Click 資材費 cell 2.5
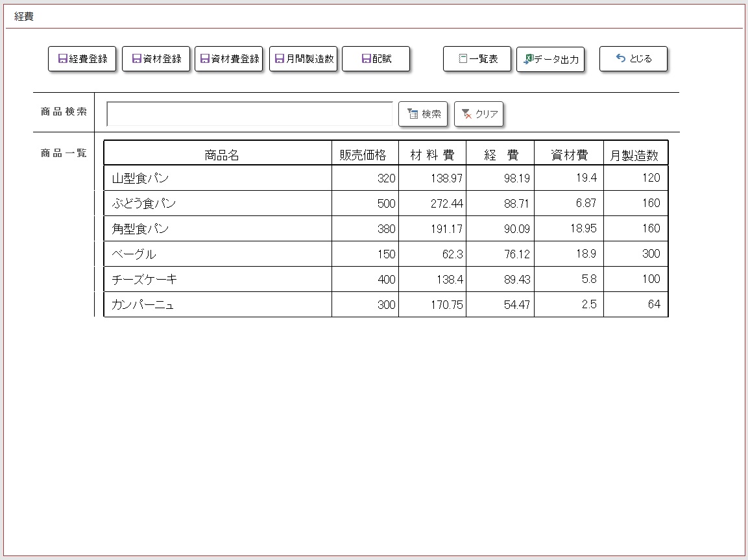 pos(569,304)
